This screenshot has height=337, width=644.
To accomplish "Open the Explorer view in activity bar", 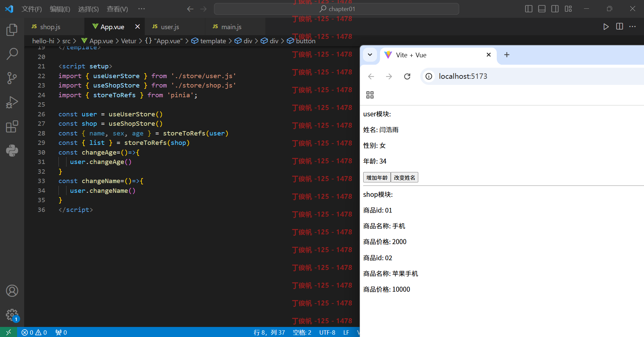I will (x=12, y=30).
